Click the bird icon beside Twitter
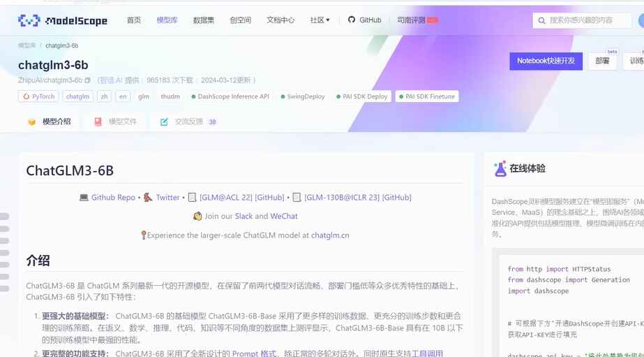 tap(148, 198)
